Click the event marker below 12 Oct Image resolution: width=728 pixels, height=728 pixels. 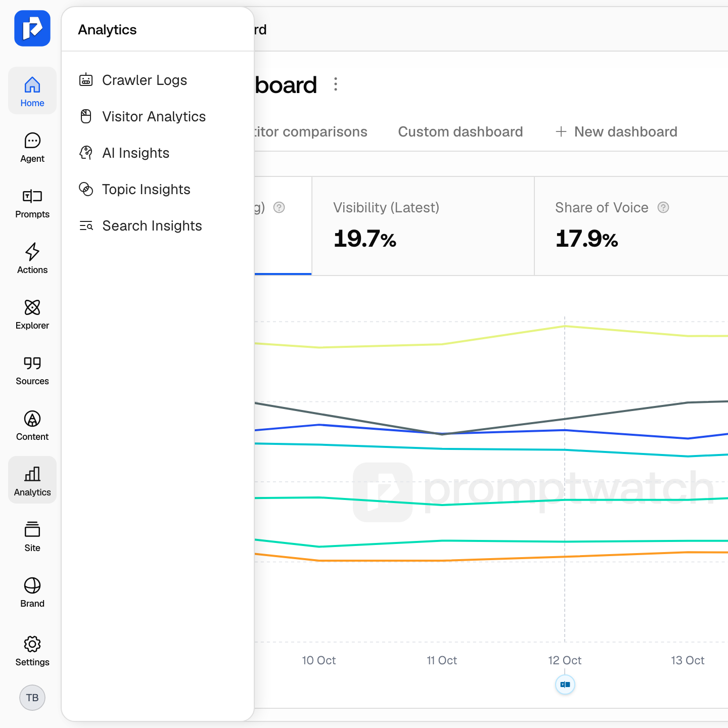(565, 685)
